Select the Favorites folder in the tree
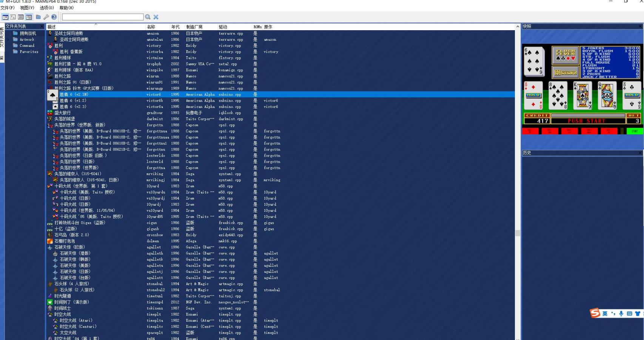Image resolution: width=644 pixels, height=340 pixels. point(29,52)
